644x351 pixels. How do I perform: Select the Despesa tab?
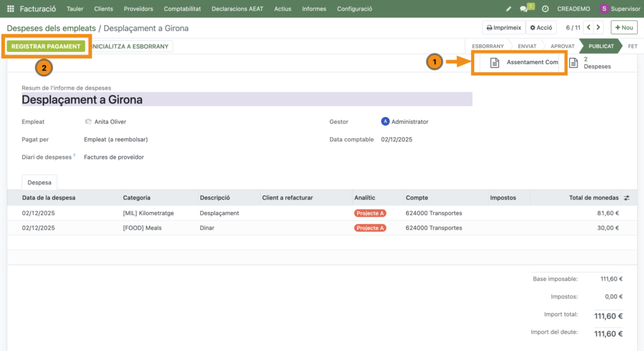pos(40,182)
